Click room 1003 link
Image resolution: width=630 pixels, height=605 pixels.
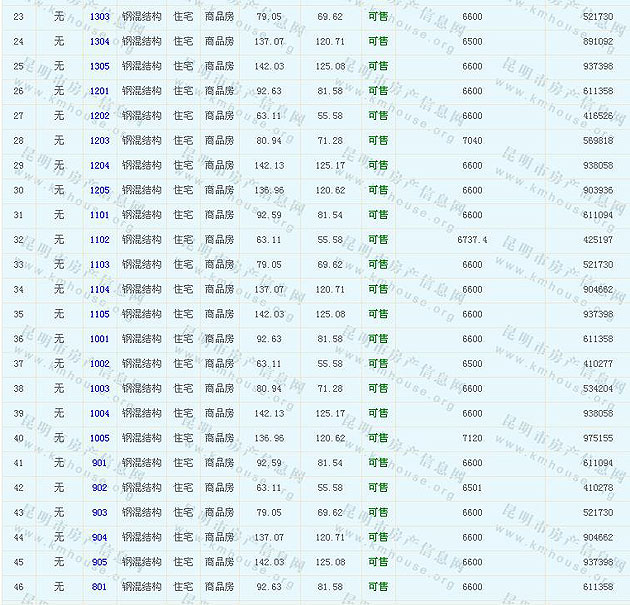(99, 388)
